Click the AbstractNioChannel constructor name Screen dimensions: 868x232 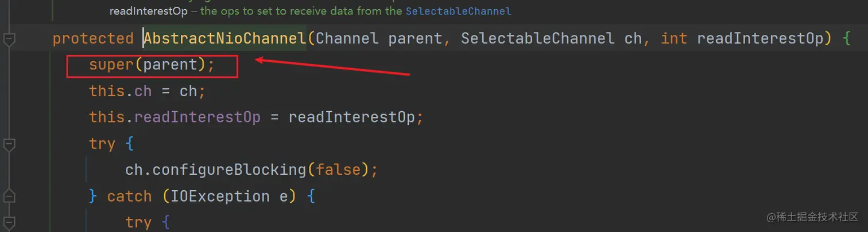click(x=225, y=38)
